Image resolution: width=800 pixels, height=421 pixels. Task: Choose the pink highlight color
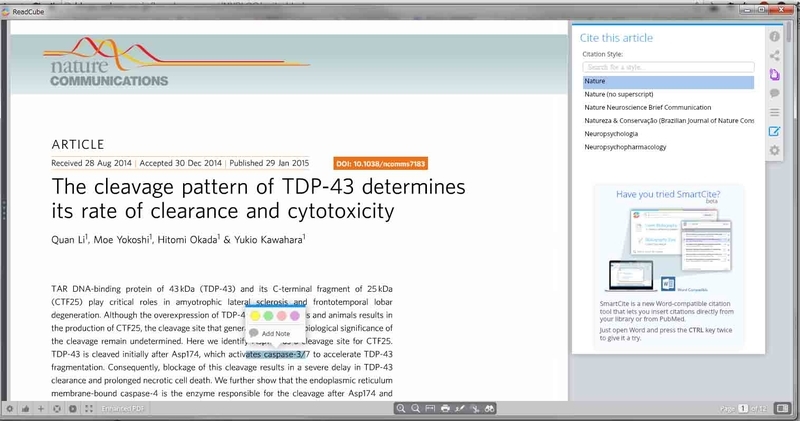tap(282, 316)
